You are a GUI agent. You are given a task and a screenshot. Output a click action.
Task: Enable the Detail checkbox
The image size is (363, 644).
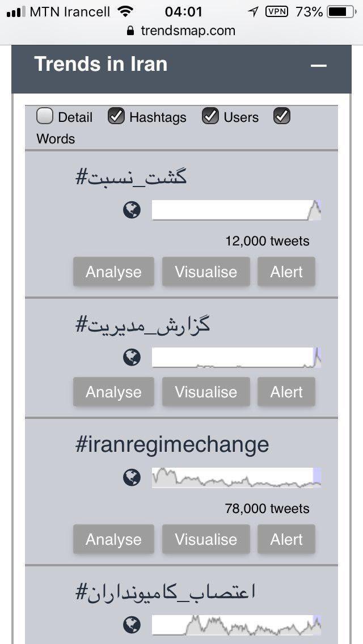point(44,116)
